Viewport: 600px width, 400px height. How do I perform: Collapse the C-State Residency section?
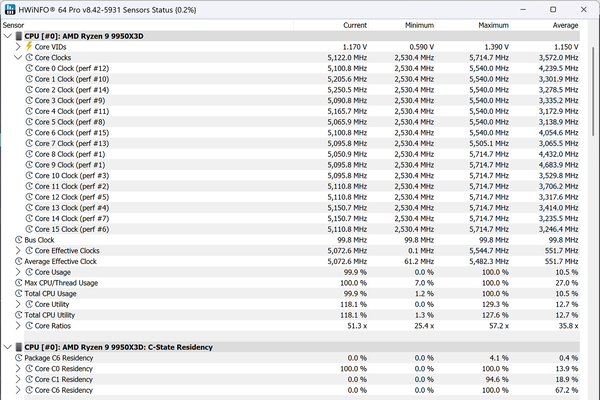click(x=8, y=347)
